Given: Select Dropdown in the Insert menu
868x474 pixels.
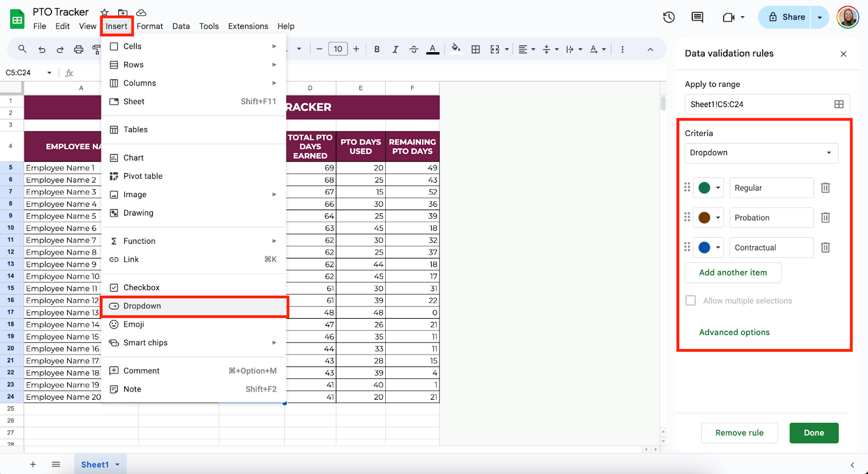Looking at the screenshot, I should pos(142,306).
